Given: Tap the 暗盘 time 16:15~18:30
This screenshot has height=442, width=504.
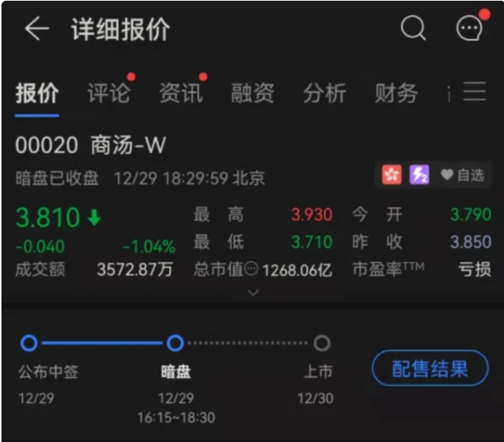Looking at the screenshot, I should click(x=176, y=418).
